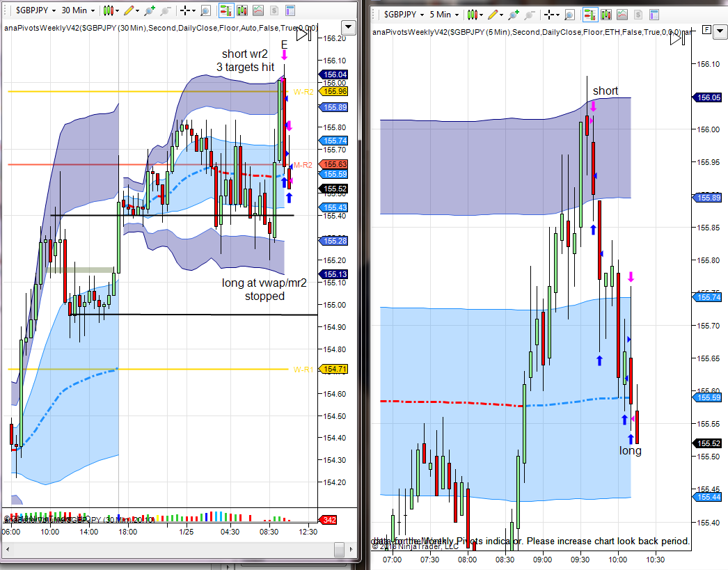Open panel dropdown arrow in 5 Min chart

click(720, 32)
